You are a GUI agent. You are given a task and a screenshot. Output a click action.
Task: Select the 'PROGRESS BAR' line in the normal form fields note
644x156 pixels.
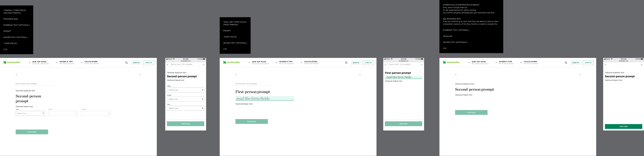click(x=10, y=19)
